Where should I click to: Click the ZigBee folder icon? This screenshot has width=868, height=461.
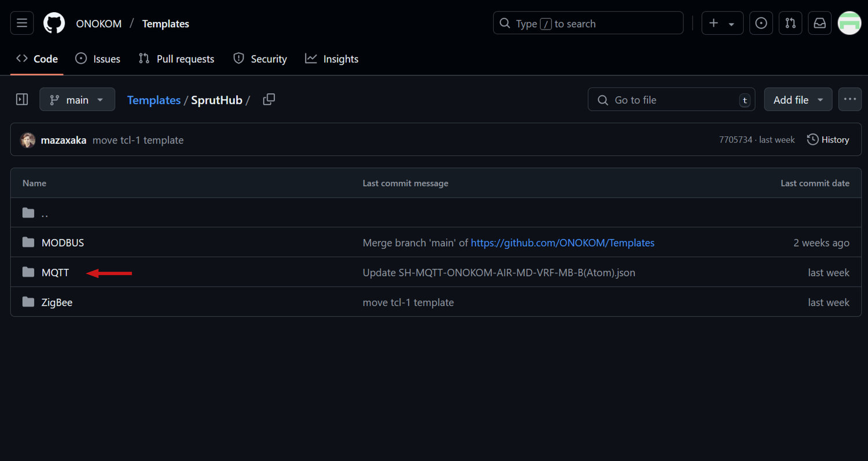(x=28, y=302)
